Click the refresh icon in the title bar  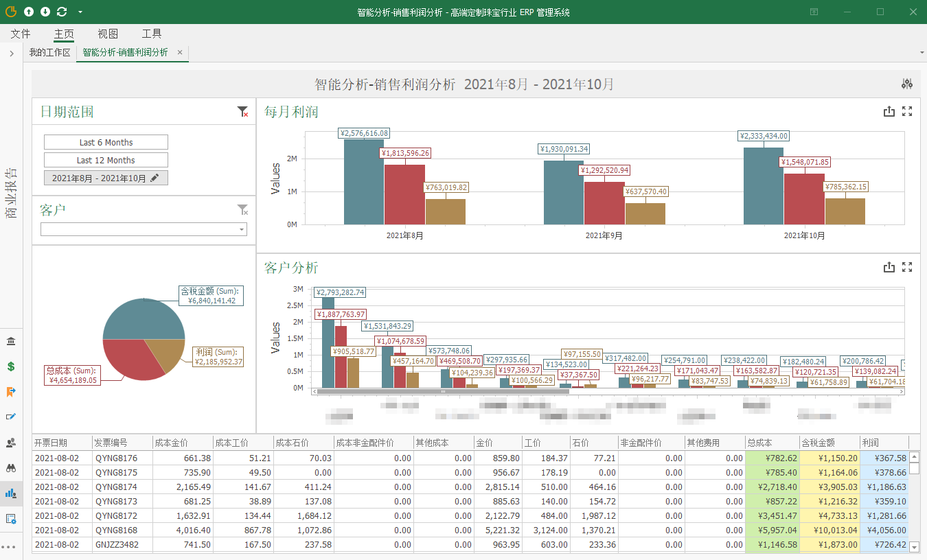(x=62, y=12)
